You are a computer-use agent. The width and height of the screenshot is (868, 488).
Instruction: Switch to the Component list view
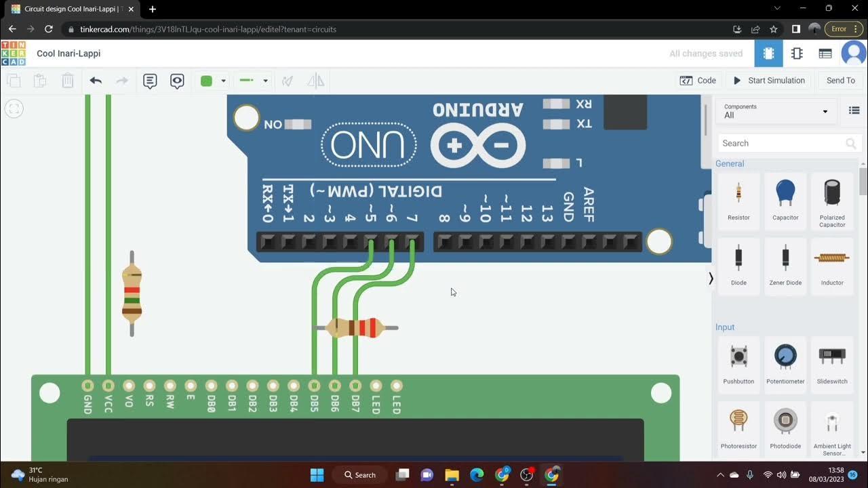click(825, 54)
